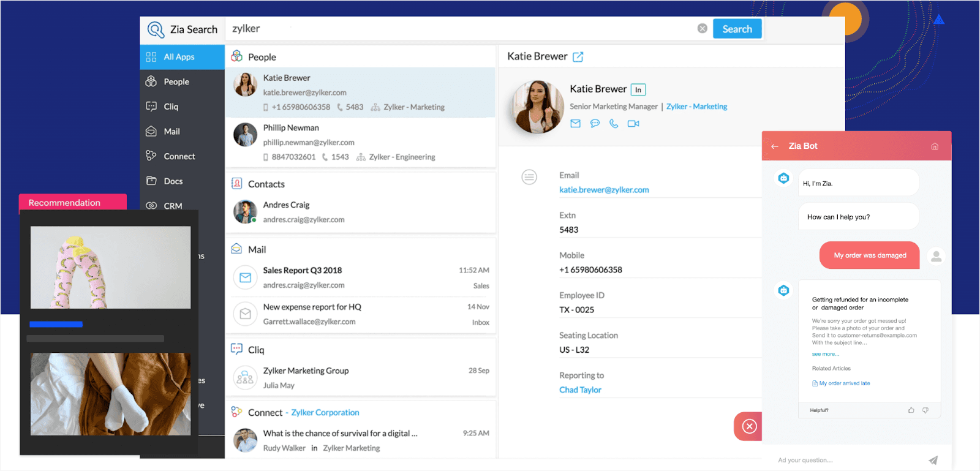Image resolution: width=980 pixels, height=471 pixels.
Task: Click Katie Brewer's avatar in results
Action: click(x=245, y=85)
